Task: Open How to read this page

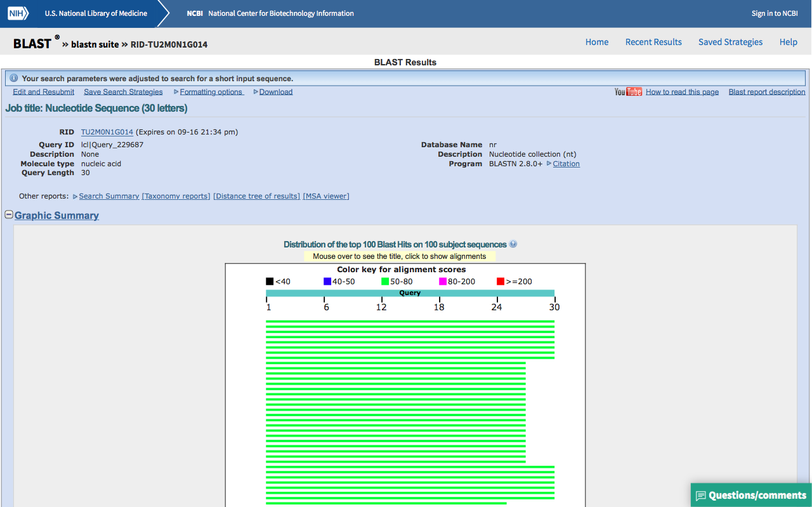Action: (682, 92)
